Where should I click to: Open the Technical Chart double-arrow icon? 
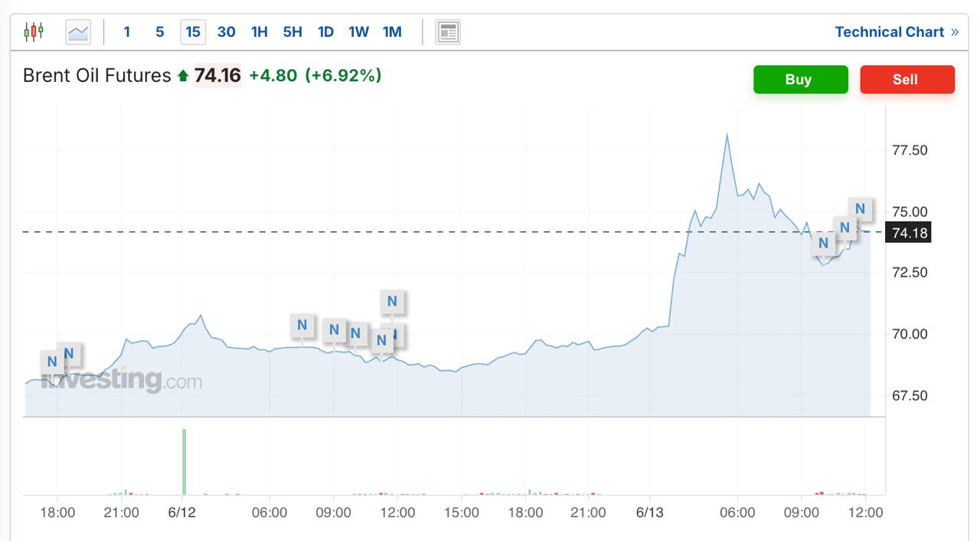[x=955, y=31]
